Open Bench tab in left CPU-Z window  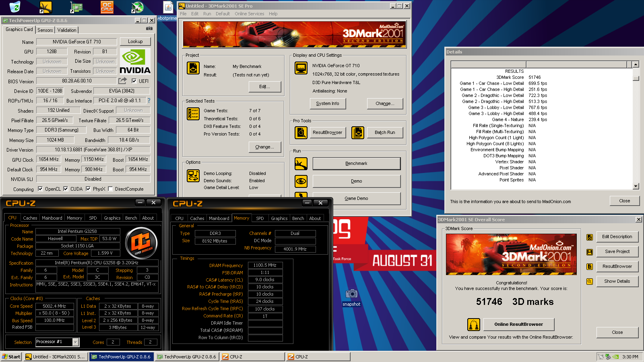pos(131,218)
